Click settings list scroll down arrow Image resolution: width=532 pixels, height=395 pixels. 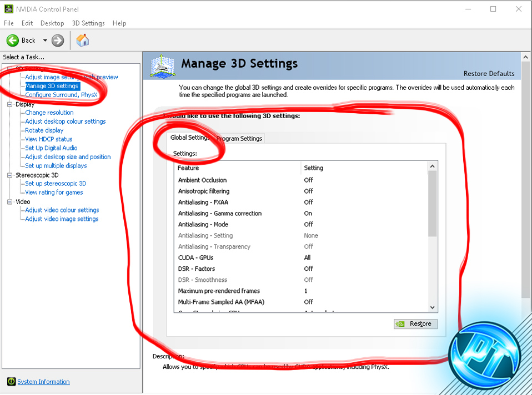pos(432,307)
